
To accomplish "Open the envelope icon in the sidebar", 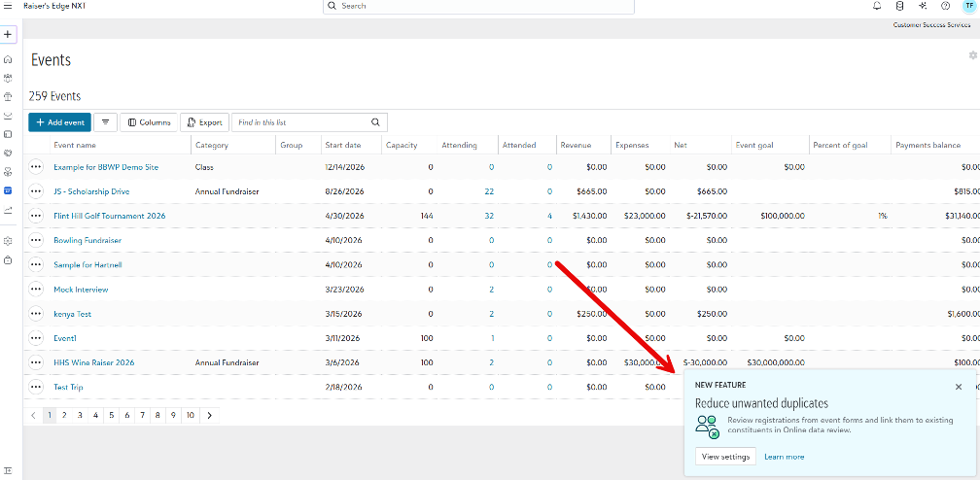I will click(8, 116).
